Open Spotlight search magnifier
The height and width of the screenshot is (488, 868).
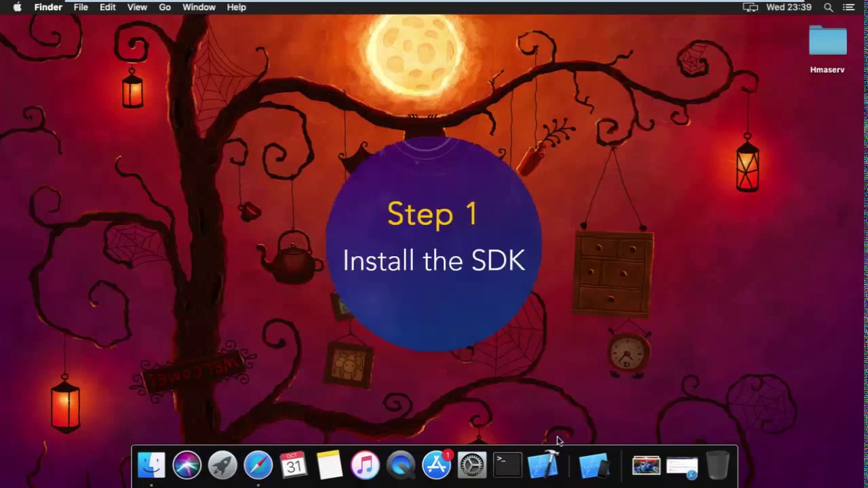(828, 7)
